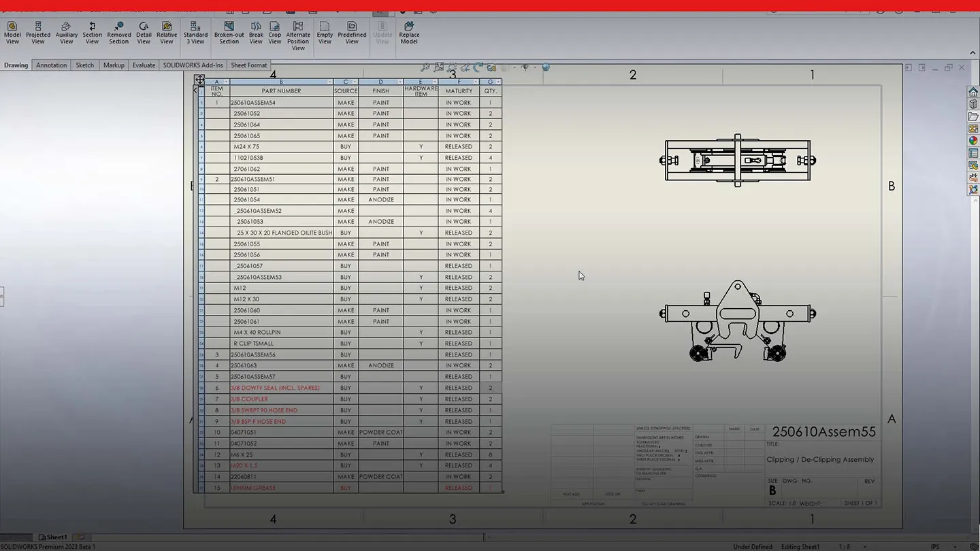
Task: Open the Sheet Format tab
Action: pyautogui.click(x=248, y=65)
